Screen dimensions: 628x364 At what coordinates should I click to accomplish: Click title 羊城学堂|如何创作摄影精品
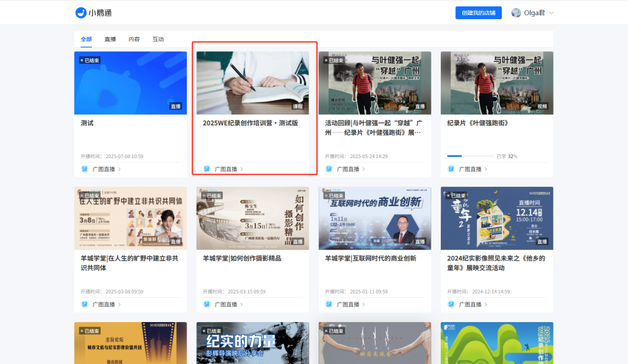pyautogui.click(x=242, y=258)
